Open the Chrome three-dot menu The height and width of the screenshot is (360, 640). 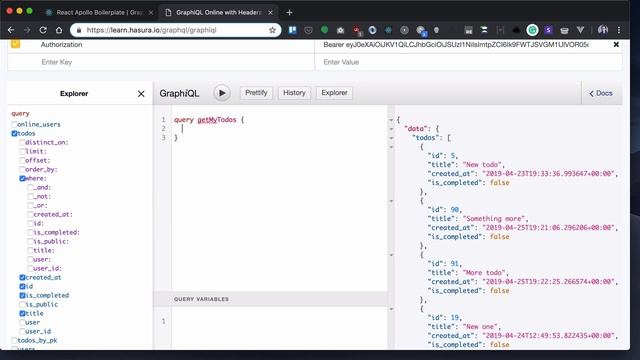click(619, 30)
